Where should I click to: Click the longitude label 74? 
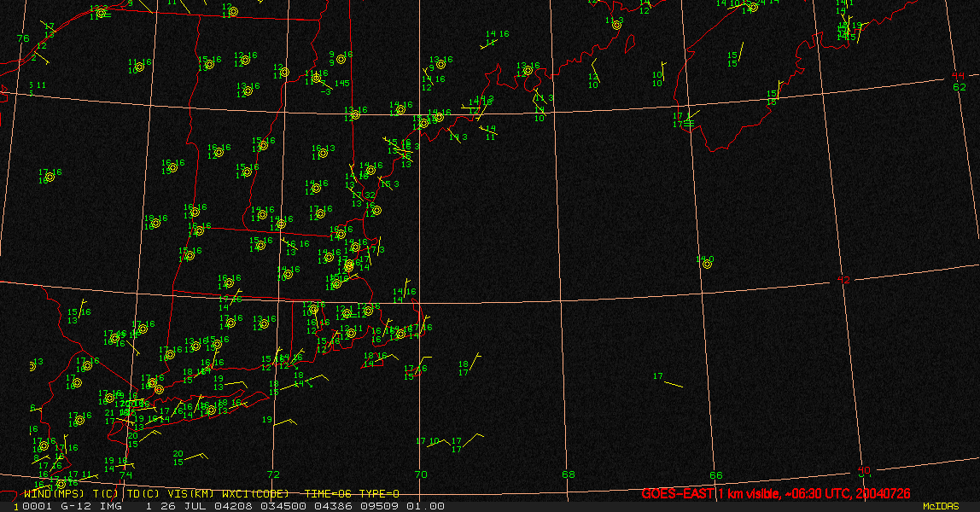pyautogui.click(x=125, y=474)
